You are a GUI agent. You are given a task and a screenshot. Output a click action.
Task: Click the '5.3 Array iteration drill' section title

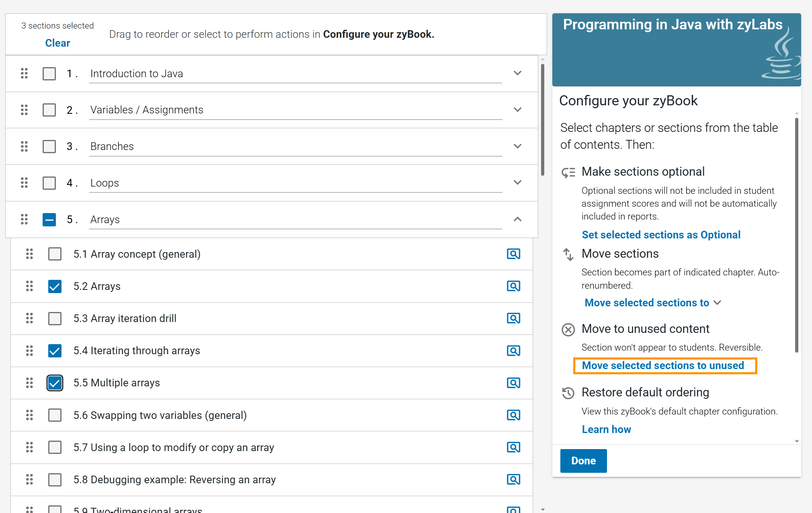[125, 318]
